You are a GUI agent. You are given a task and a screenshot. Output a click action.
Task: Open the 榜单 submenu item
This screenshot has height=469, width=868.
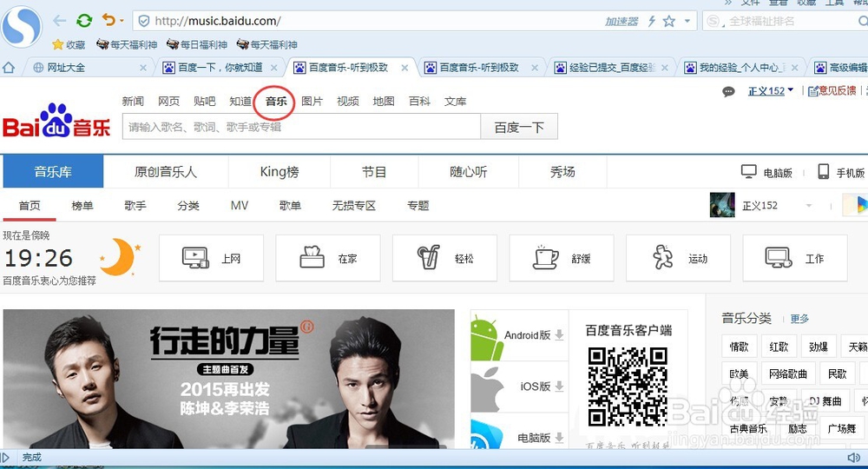pos(82,206)
